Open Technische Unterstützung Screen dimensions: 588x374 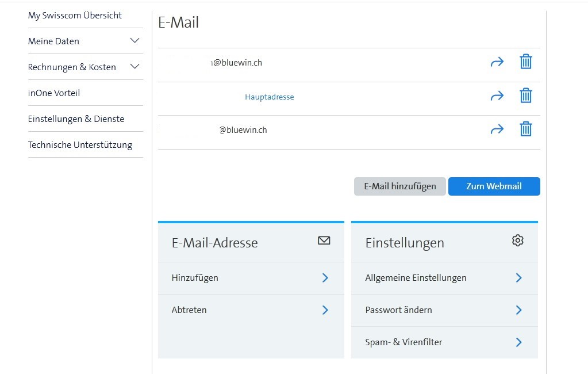(80, 144)
